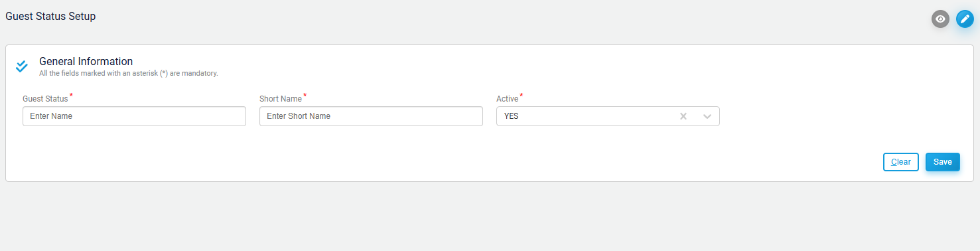The width and height of the screenshot is (980, 251).
Task: Switch to edit mode pencil icon
Action: click(x=965, y=19)
